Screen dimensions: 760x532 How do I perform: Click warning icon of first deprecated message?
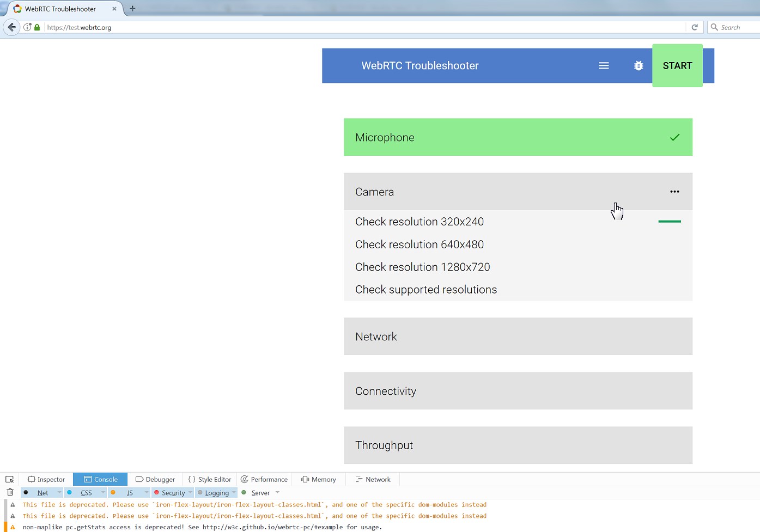click(x=13, y=505)
